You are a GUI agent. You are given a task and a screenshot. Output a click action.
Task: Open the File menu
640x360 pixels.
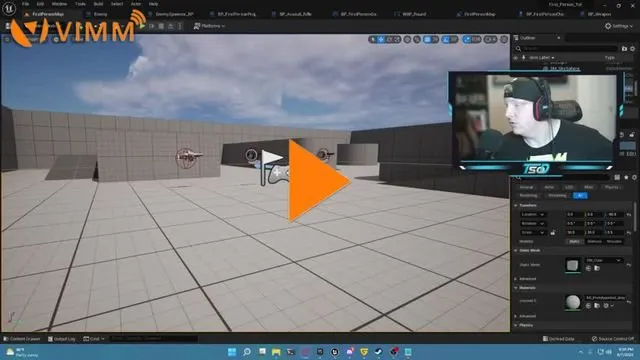(26, 4)
